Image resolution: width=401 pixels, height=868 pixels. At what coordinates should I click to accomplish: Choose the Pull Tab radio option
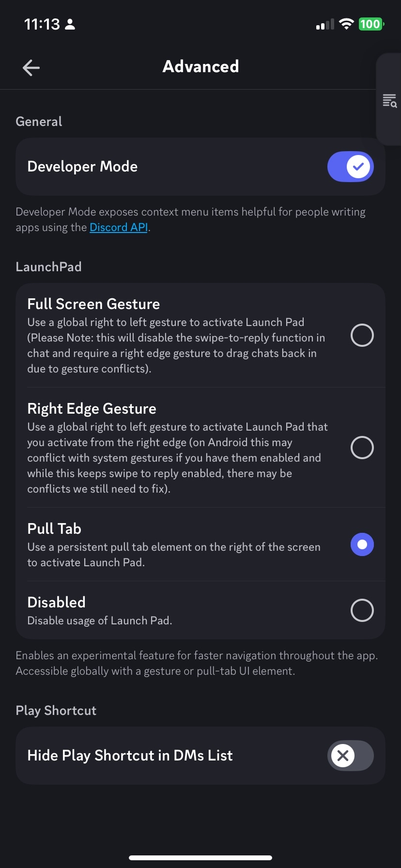362,544
